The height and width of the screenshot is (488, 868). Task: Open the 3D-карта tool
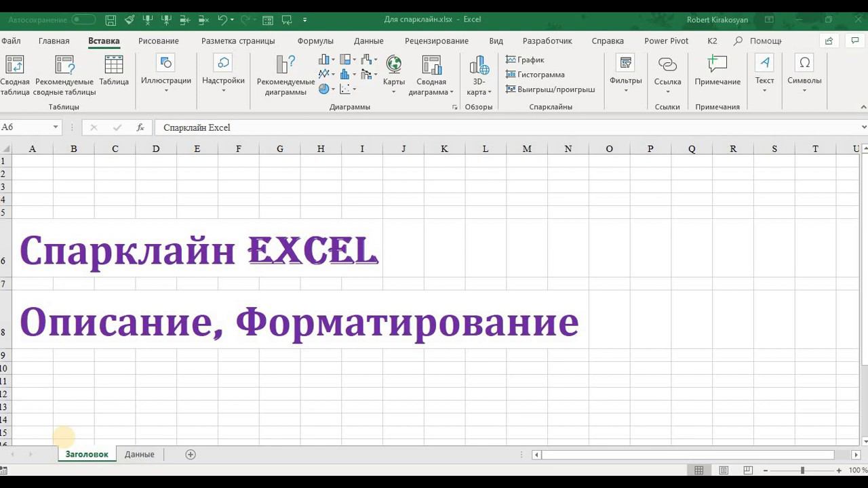pos(479,75)
